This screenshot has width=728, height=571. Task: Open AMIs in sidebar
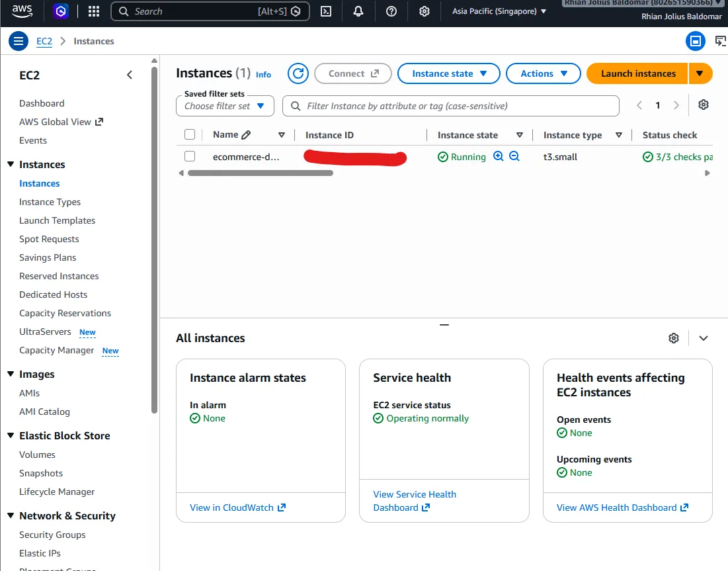[29, 393]
